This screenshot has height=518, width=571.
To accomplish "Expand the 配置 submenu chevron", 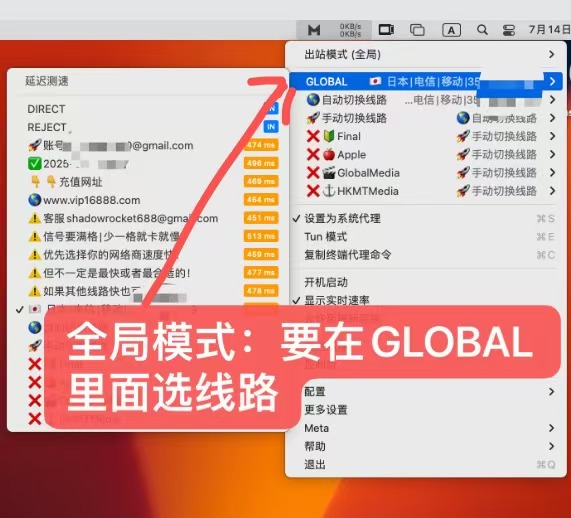I will [x=551, y=392].
